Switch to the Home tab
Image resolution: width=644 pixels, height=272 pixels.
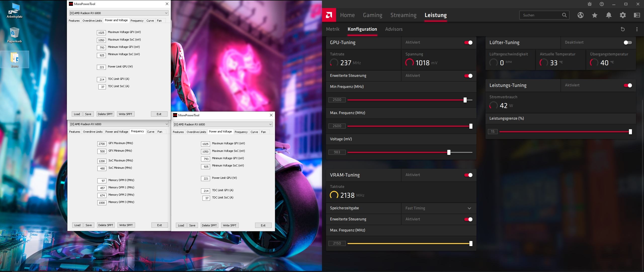tap(347, 15)
